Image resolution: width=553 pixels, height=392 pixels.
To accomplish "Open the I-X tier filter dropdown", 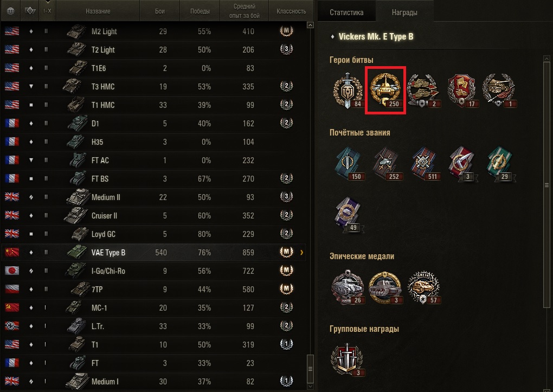I will coord(47,11).
